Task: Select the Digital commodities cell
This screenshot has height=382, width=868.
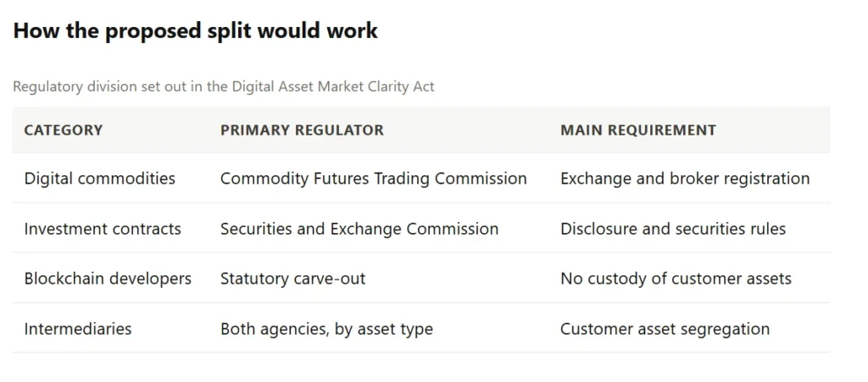Action: click(100, 179)
